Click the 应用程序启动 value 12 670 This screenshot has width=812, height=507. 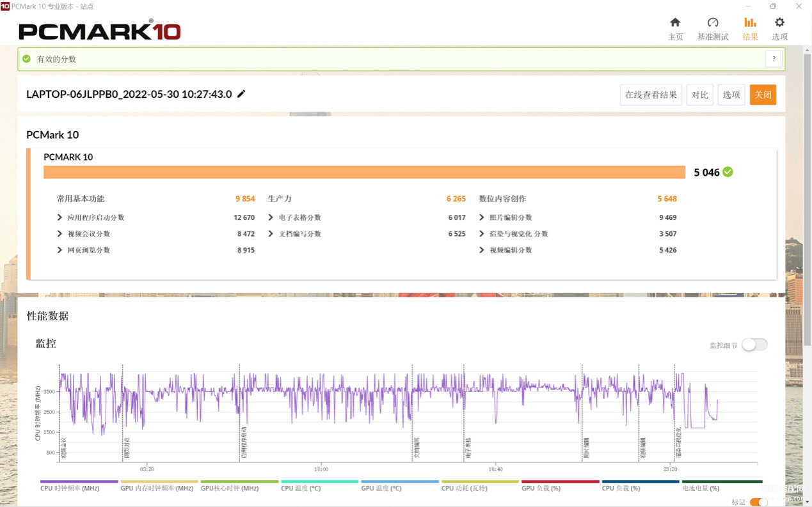click(x=244, y=217)
